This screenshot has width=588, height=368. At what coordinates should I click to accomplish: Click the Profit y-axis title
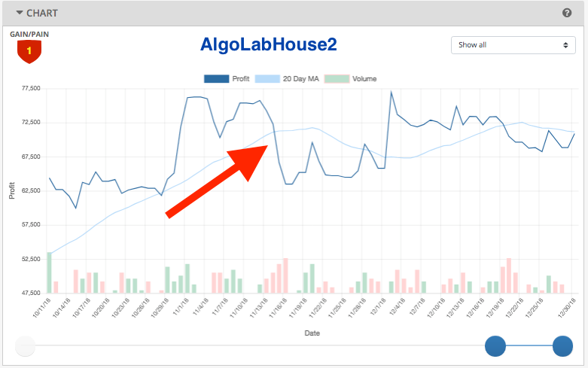tap(12, 190)
